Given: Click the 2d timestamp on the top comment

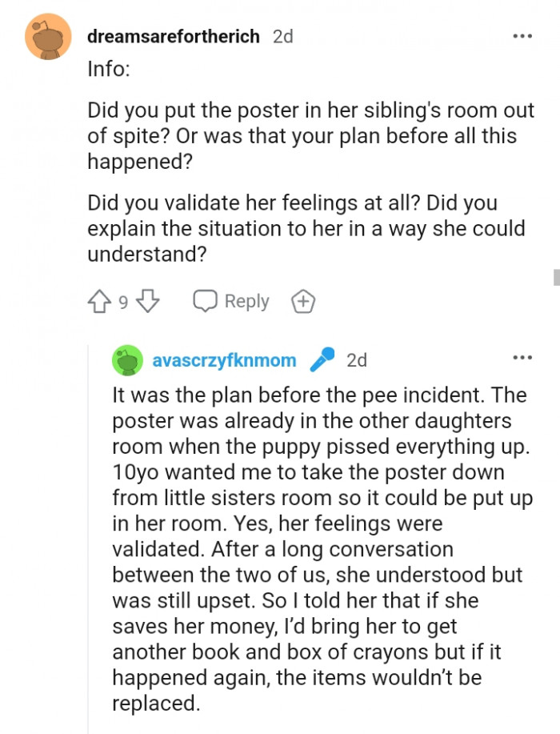Looking at the screenshot, I should pos(282,36).
